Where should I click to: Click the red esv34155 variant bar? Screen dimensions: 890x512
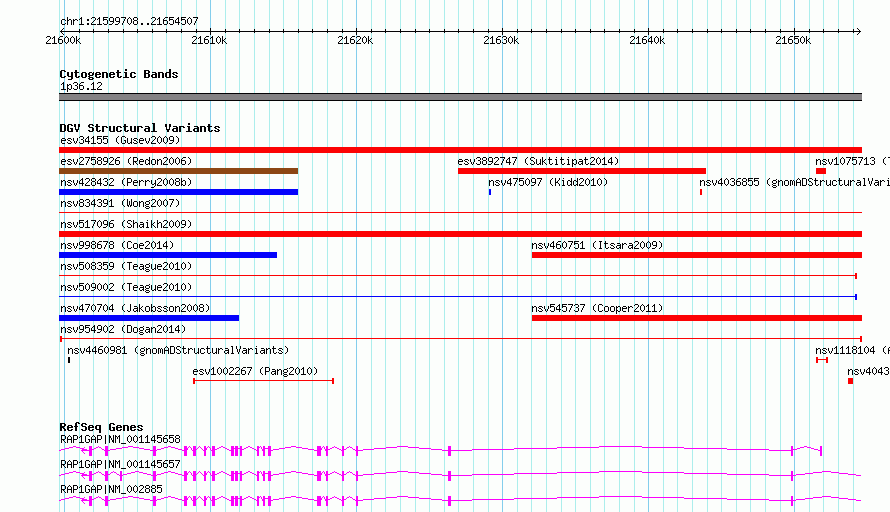pos(460,150)
